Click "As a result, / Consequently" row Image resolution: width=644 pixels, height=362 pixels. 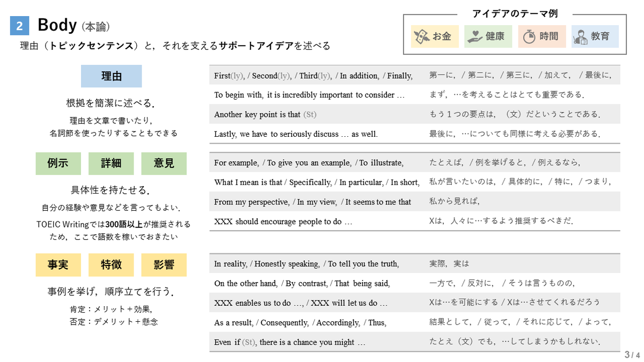tap(415, 322)
